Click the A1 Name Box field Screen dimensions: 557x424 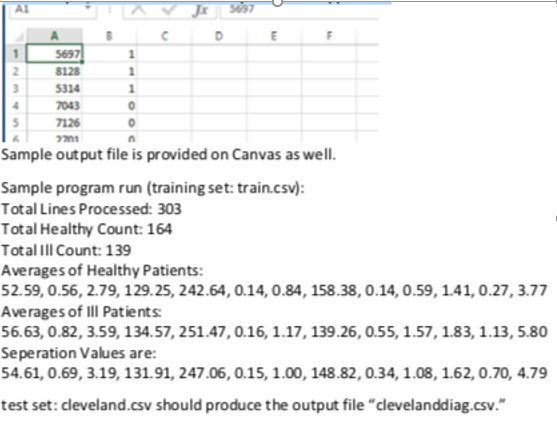[53, 10]
